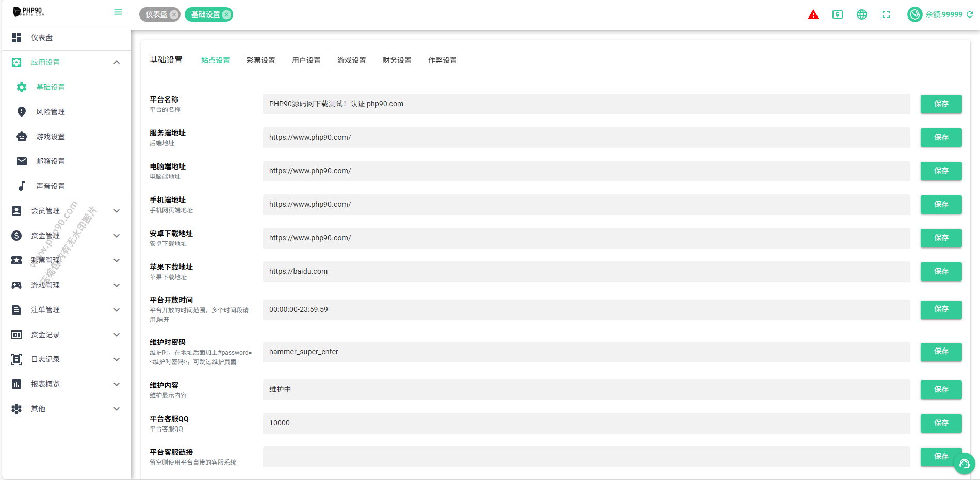Open the customer service floating icon
This screenshot has width=980, height=480.
coord(964,464)
